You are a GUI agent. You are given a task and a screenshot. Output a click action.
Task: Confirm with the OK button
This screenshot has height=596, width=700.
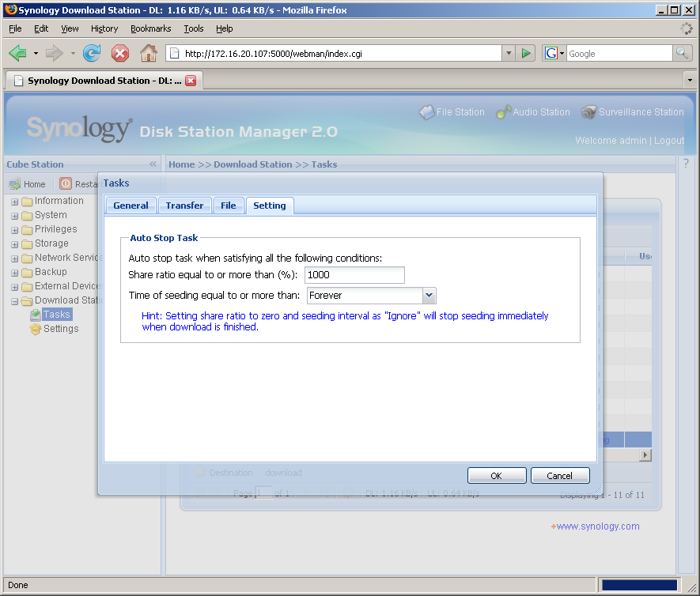point(497,476)
